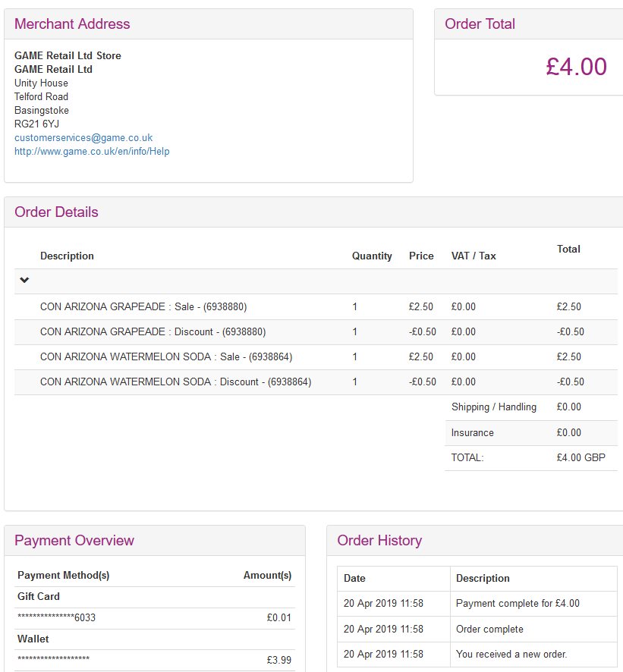
Task: Click the Quantity column header
Action: pos(372,256)
